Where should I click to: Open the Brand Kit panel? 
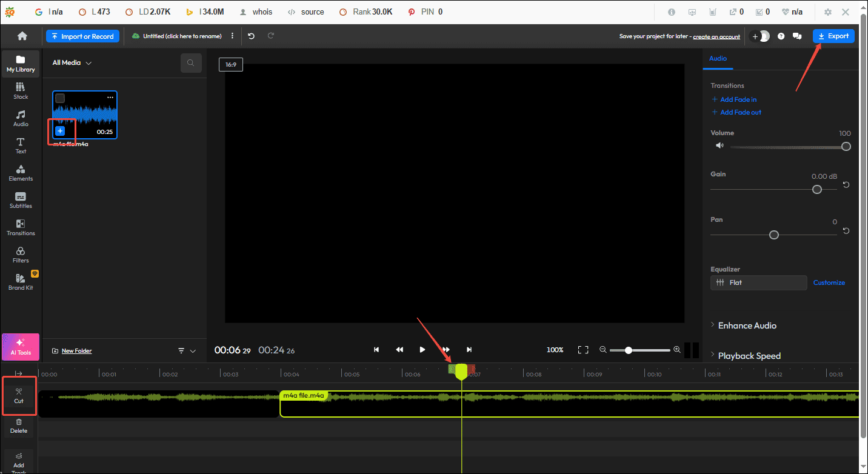point(21,282)
